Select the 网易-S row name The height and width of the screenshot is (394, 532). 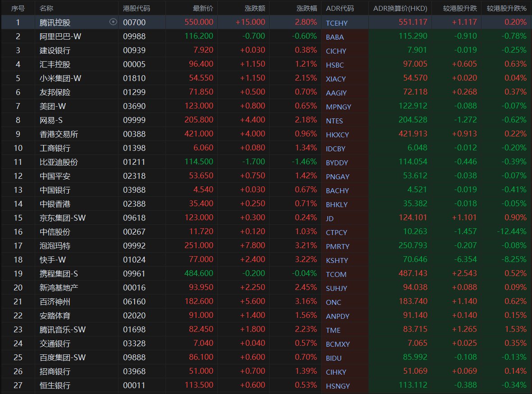pos(51,120)
